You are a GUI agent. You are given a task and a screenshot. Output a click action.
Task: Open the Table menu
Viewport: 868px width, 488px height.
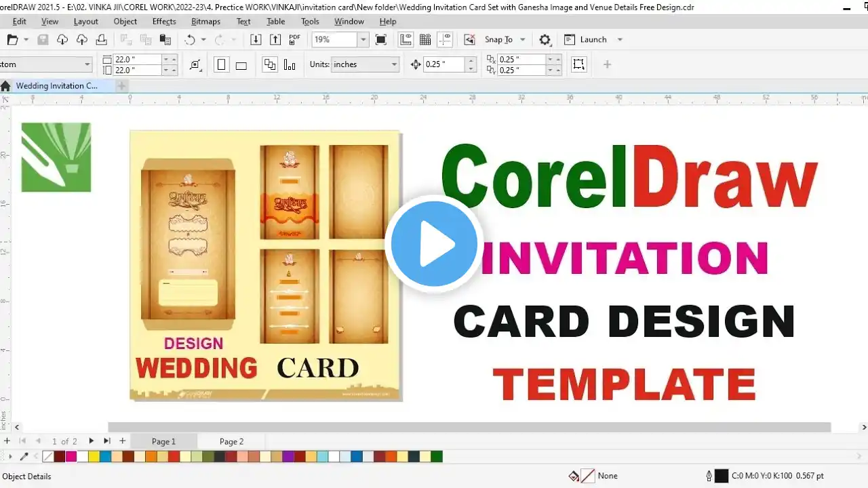[x=276, y=22]
